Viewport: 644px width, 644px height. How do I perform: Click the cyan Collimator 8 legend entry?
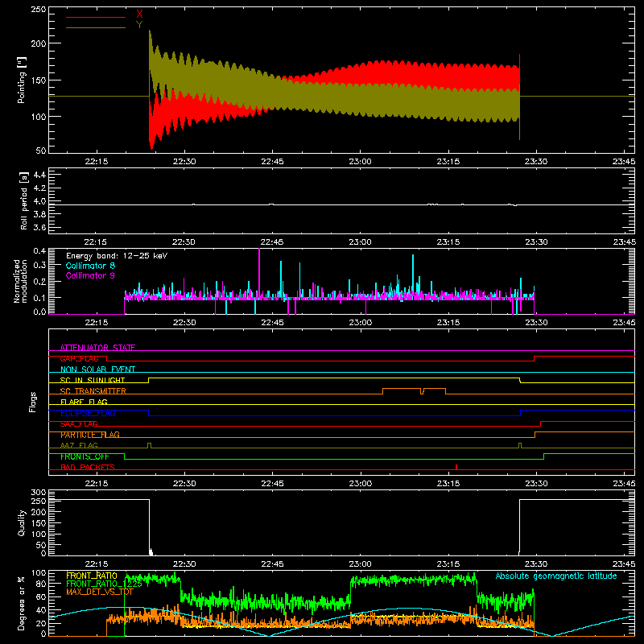(90, 266)
